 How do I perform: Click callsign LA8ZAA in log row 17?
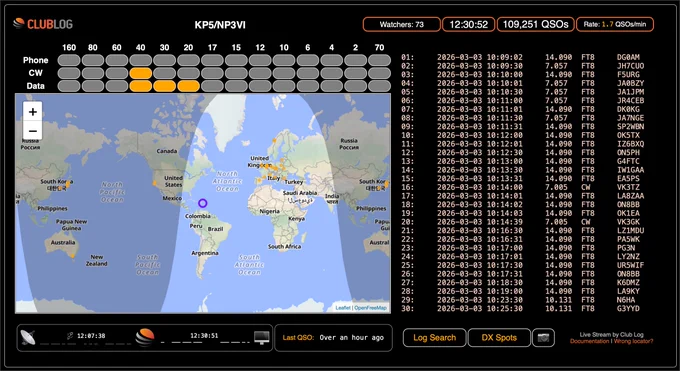tap(631, 196)
